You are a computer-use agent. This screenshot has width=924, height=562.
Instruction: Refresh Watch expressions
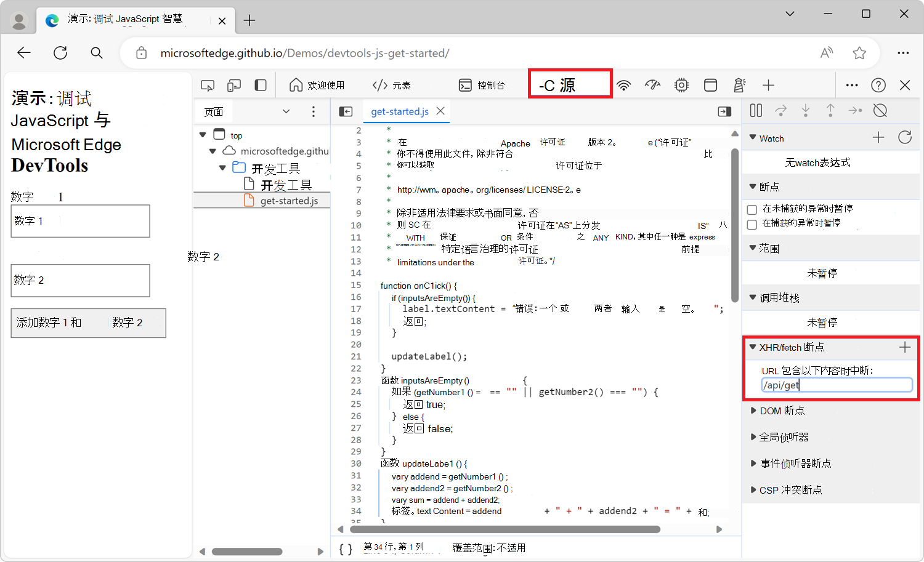click(905, 137)
